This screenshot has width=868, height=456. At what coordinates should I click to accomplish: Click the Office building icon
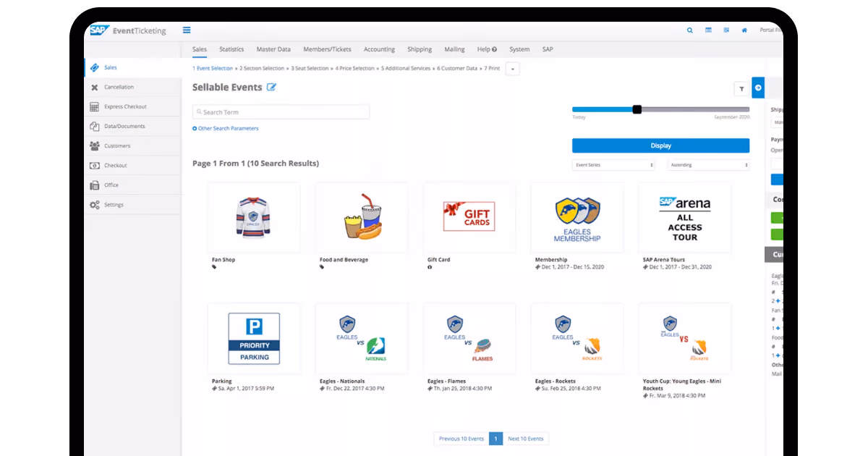coord(95,185)
